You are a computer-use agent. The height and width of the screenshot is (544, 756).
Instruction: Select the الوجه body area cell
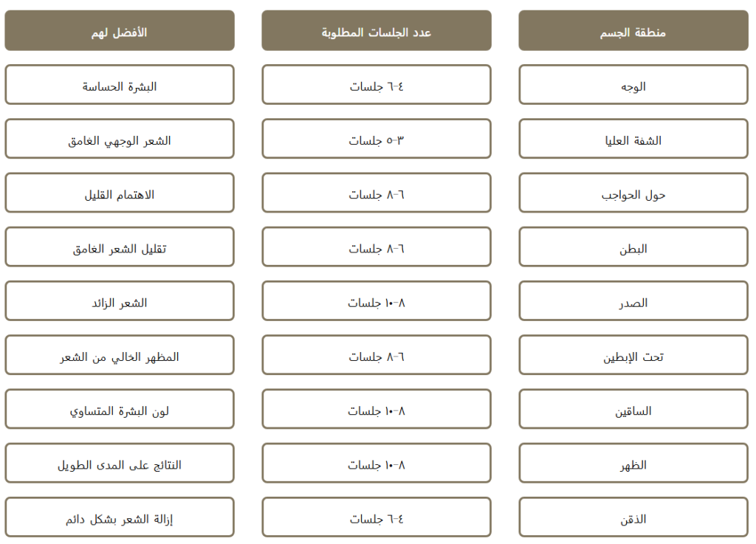pos(633,85)
